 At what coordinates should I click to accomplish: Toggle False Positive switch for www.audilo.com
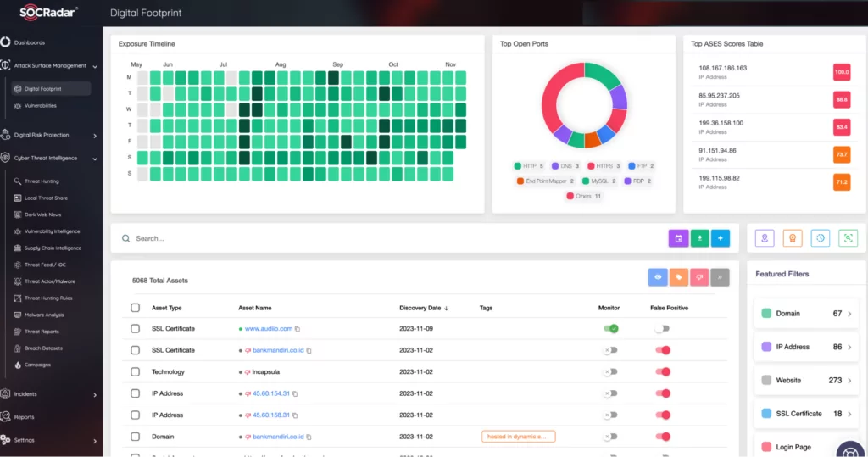click(662, 328)
